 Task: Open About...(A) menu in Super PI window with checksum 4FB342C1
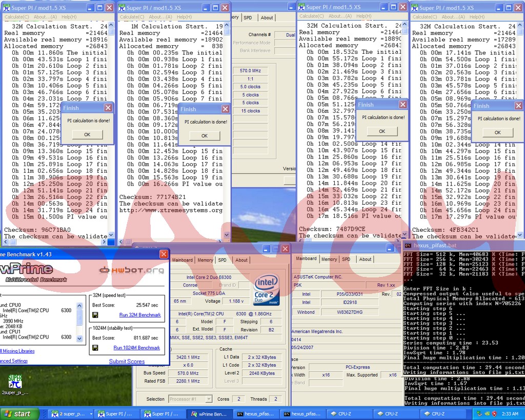(453, 17)
